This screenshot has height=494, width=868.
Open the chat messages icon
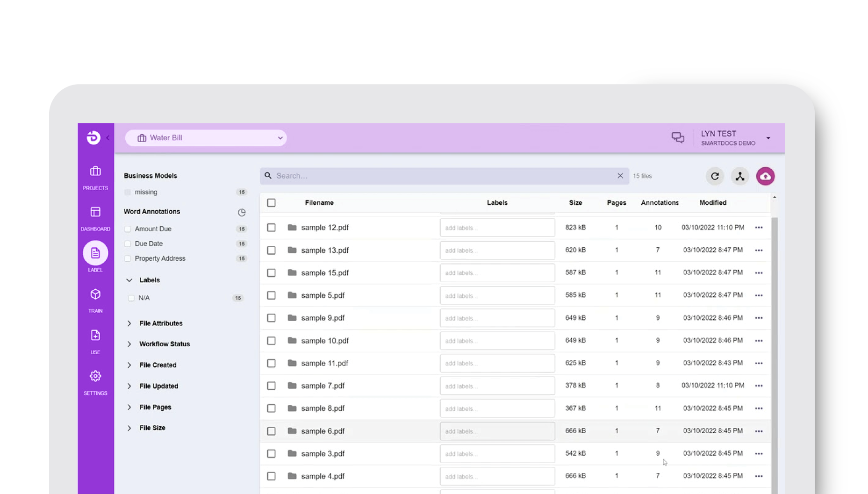point(678,137)
